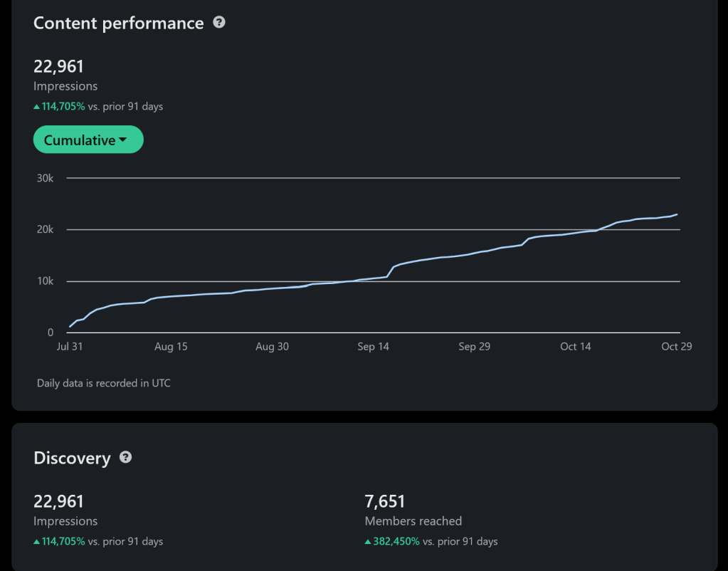The width and height of the screenshot is (728, 571).
Task: Select the 22,961 impressions total in Content performance
Action: click(x=58, y=67)
